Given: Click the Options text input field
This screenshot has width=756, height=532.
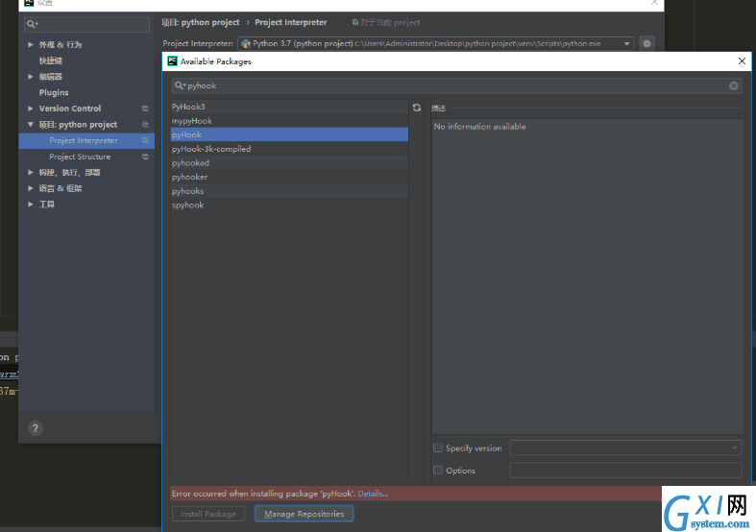Looking at the screenshot, I should click(x=625, y=470).
